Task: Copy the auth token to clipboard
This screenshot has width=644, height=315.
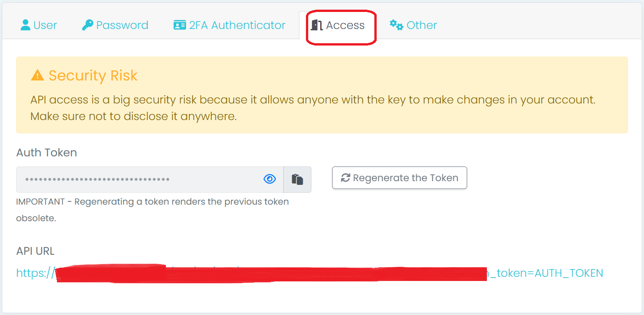Action: 297,179
